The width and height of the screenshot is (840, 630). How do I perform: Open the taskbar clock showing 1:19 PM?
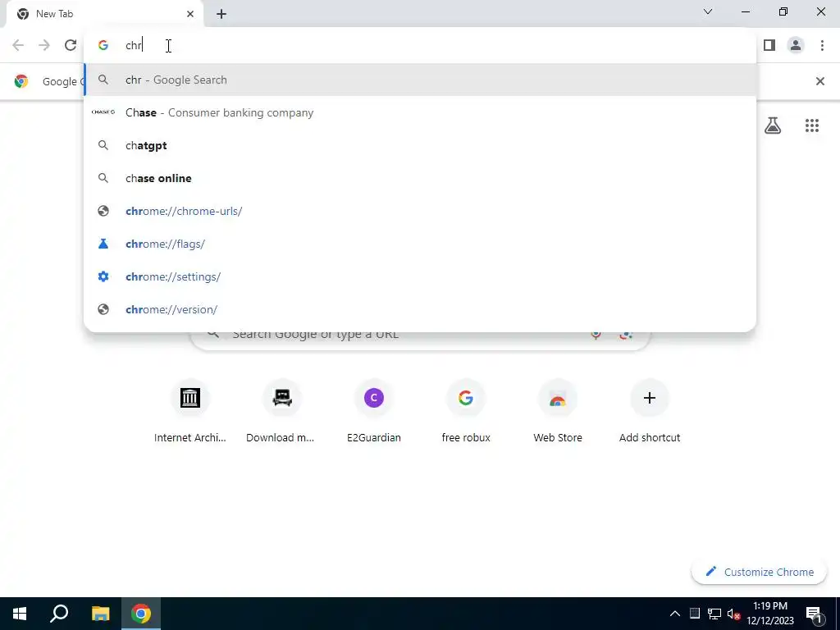(x=770, y=614)
